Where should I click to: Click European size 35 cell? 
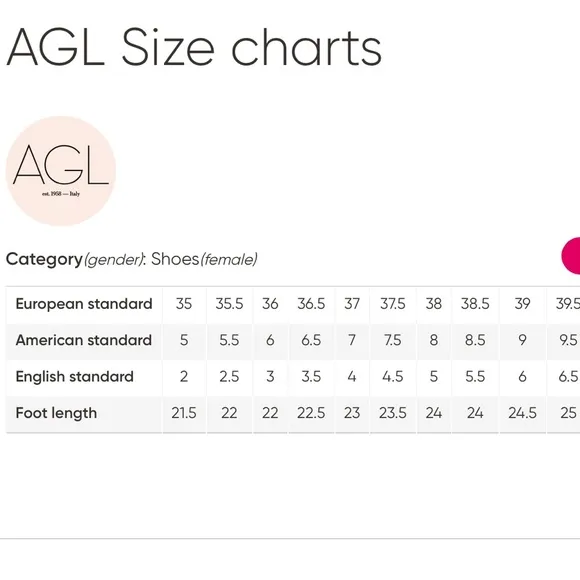184,304
